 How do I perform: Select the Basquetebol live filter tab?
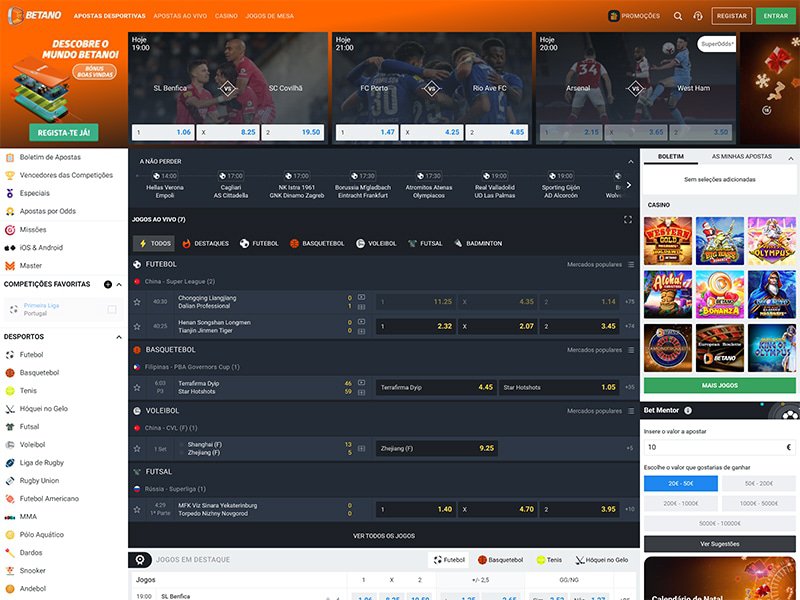point(317,243)
